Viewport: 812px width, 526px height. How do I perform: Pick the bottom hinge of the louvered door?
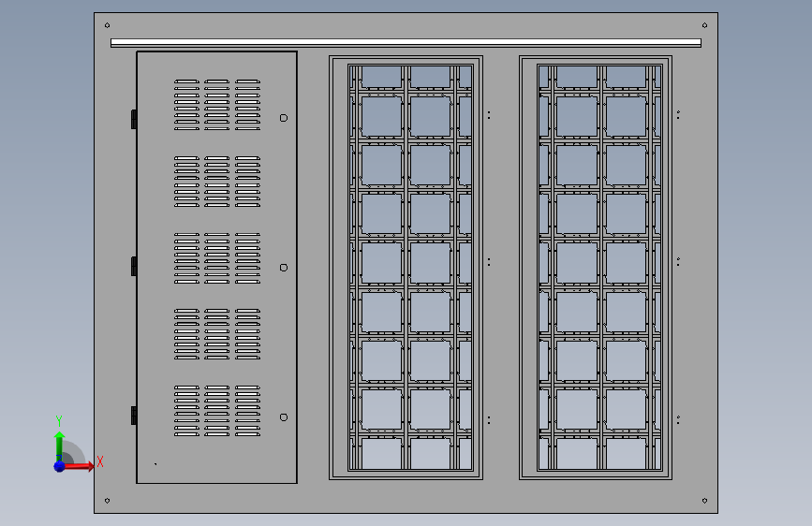tap(134, 416)
